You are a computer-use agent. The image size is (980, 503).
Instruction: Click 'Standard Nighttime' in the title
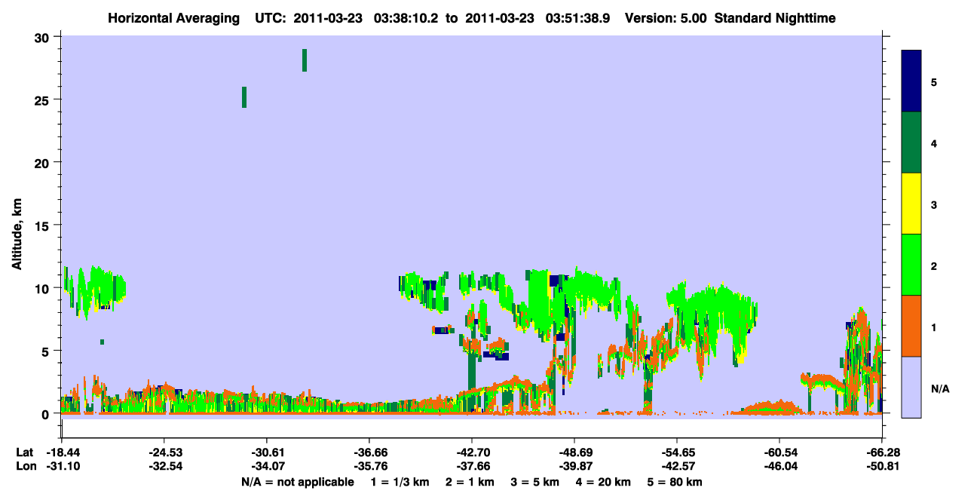tap(775, 18)
